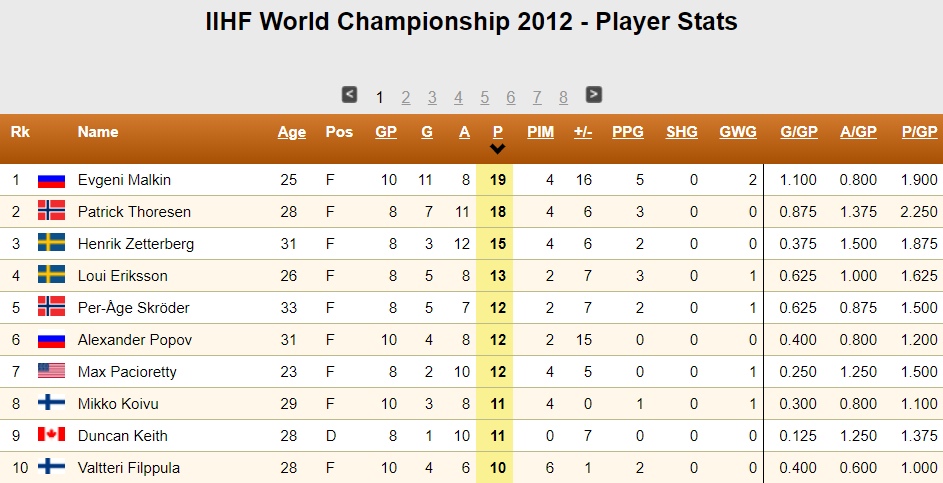The image size is (943, 483).
Task: Sort players by the GWG header
Action: (738, 132)
